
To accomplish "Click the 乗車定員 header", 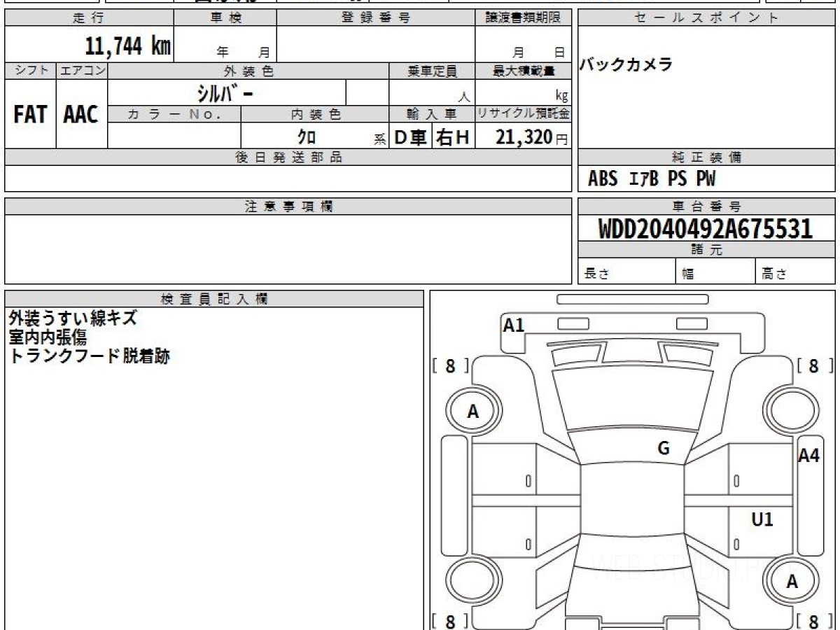I will pyautogui.click(x=432, y=71).
